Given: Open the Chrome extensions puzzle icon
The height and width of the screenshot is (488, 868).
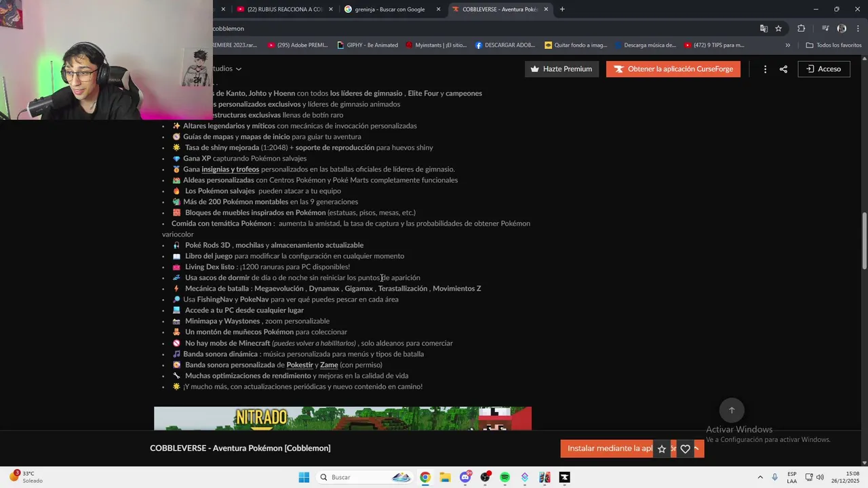Looking at the screenshot, I should click(x=802, y=28).
